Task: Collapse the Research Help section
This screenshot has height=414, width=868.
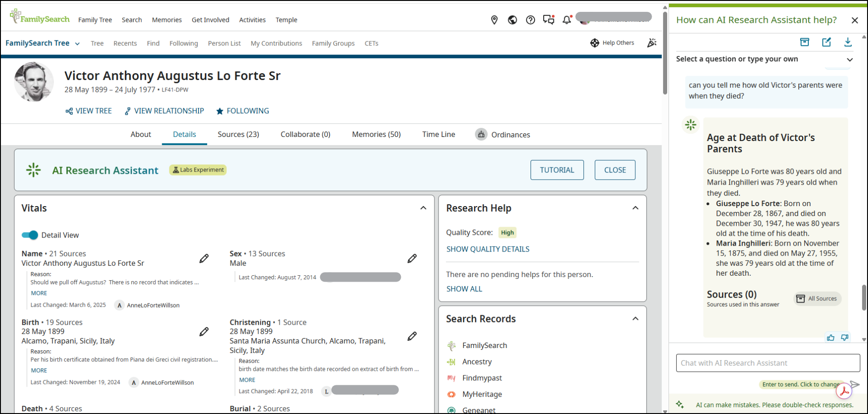Action: coord(635,208)
